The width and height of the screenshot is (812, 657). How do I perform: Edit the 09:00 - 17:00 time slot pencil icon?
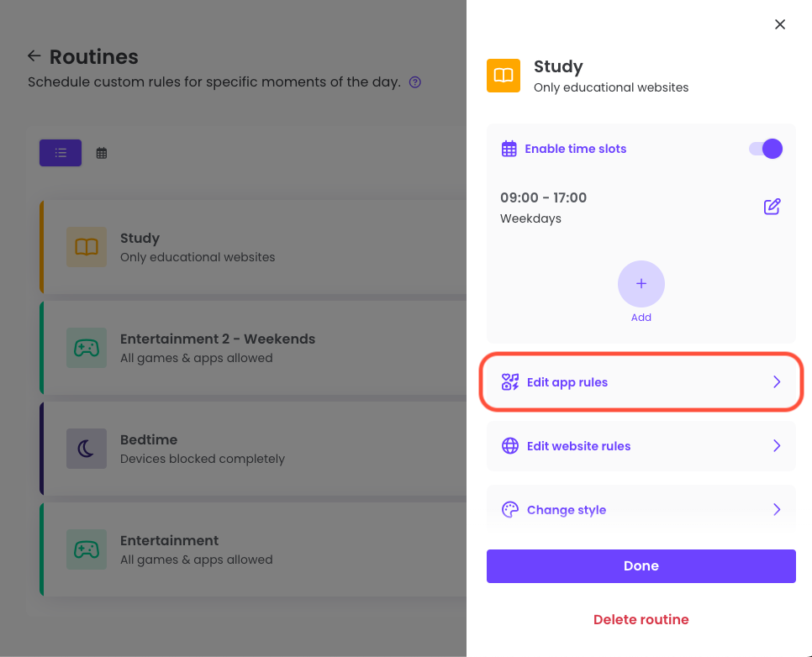(772, 206)
